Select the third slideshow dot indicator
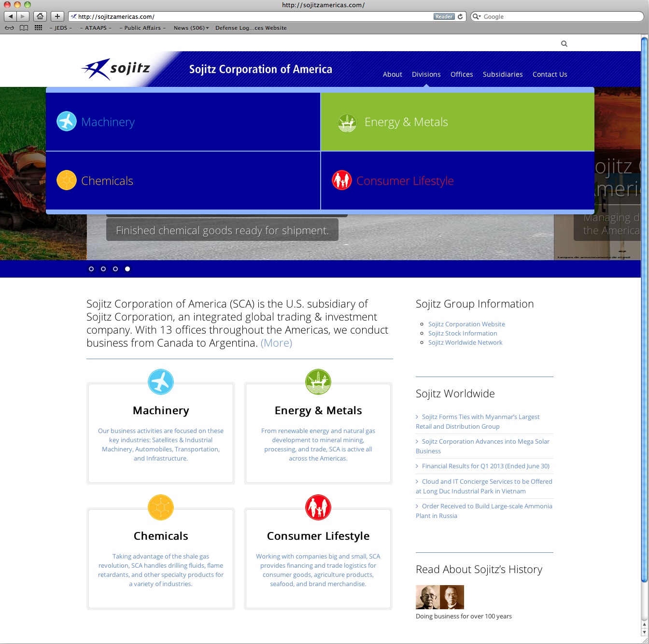The image size is (649, 644). 115,269
